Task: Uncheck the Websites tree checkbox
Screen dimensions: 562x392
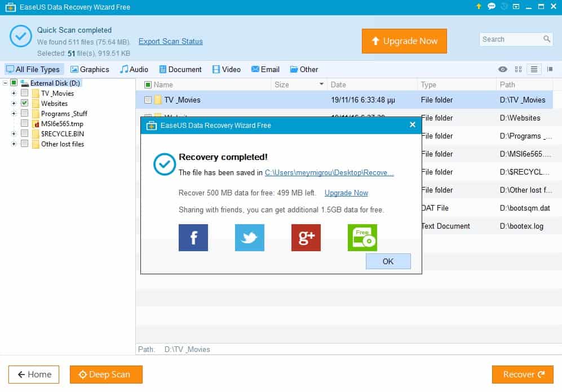Action: (x=24, y=103)
